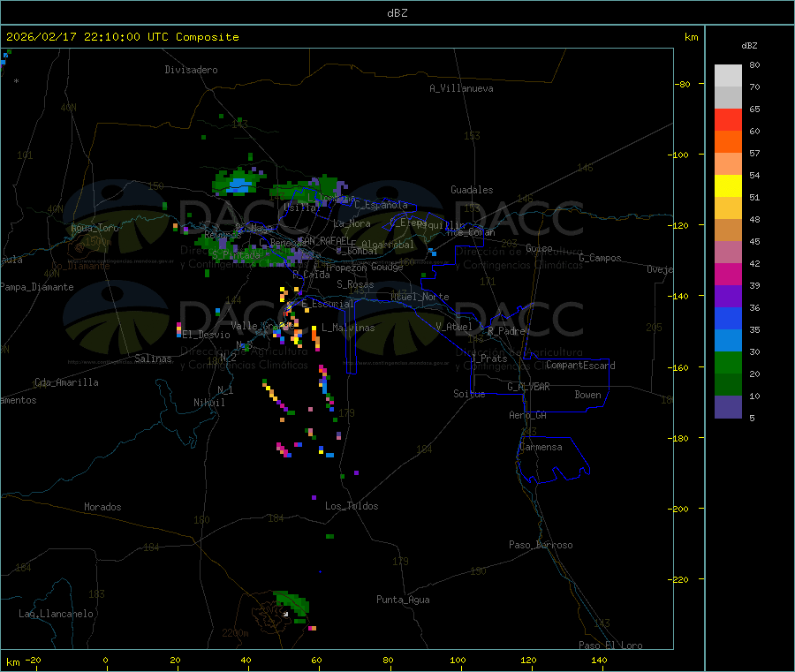Select the light gray 70 dBZ legend swatch
The image size is (795, 672).
coord(728,76)
